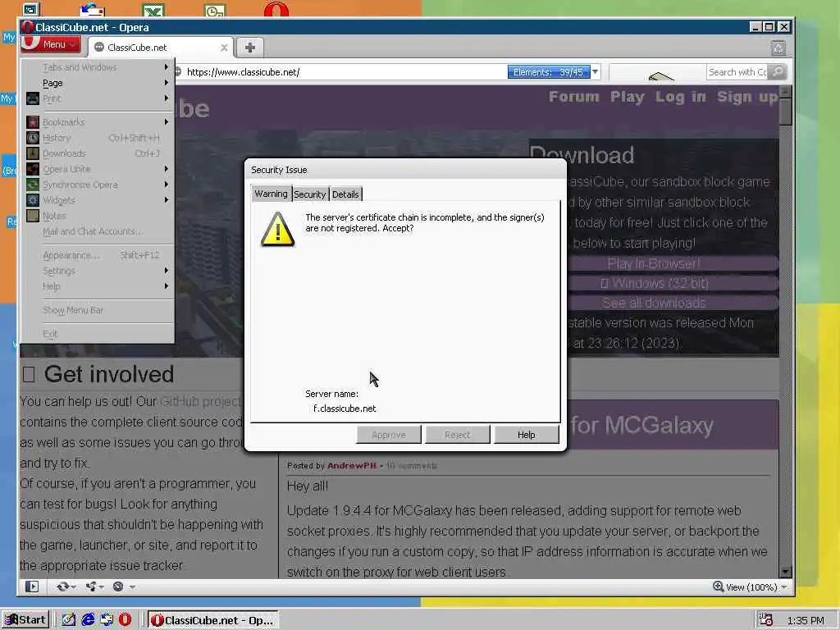Close the ClassiCube.net tab
Viewport: 840px width, 630px height.
point(224,48)
